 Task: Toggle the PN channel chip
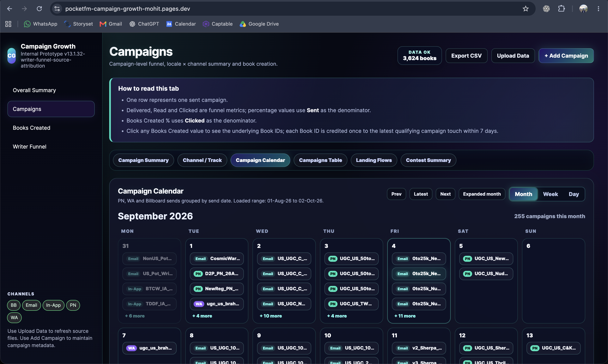click(x=73, y=305)
